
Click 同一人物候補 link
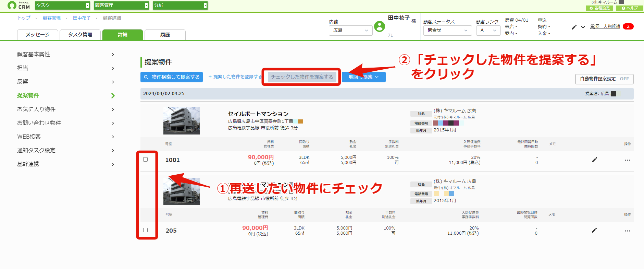click(x=605, y=26)
